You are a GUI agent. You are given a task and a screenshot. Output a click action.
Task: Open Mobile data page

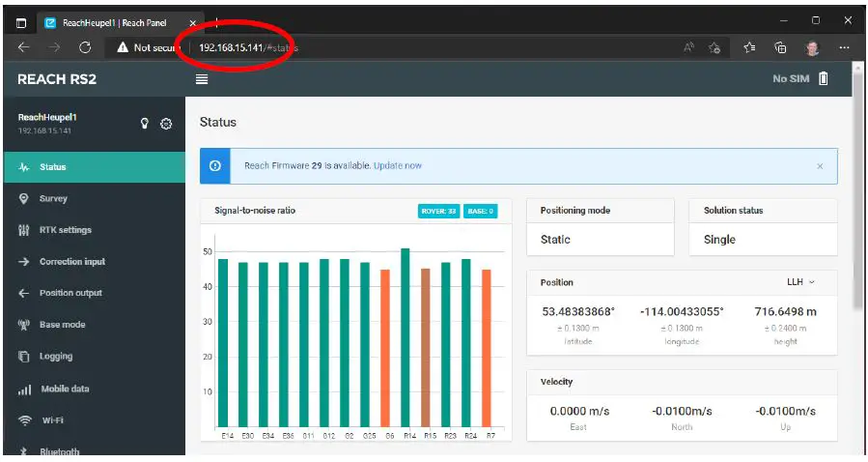pos(95,389)
